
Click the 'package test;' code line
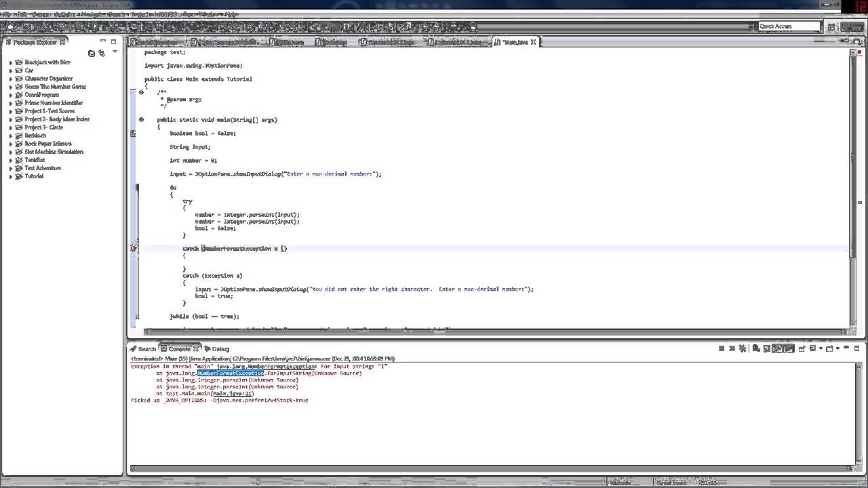tap(165, 52)
